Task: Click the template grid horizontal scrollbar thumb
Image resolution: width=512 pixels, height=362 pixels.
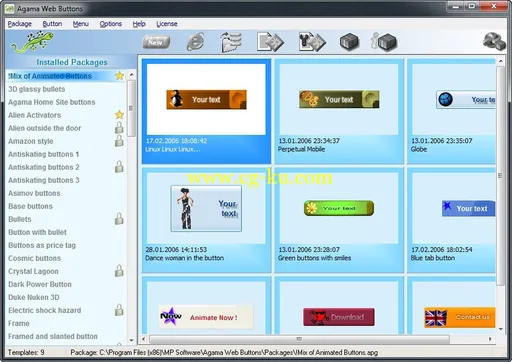Action: click(299, 339)
